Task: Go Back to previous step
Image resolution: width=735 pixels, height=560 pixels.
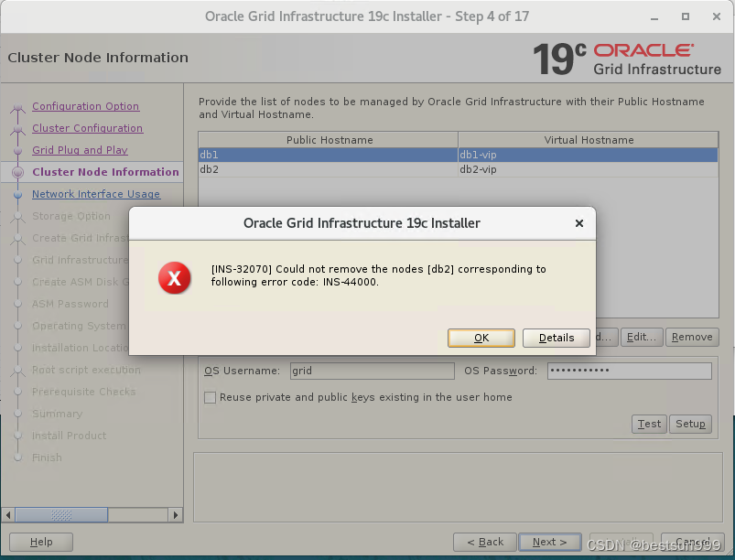Action: tap(485, 543)
